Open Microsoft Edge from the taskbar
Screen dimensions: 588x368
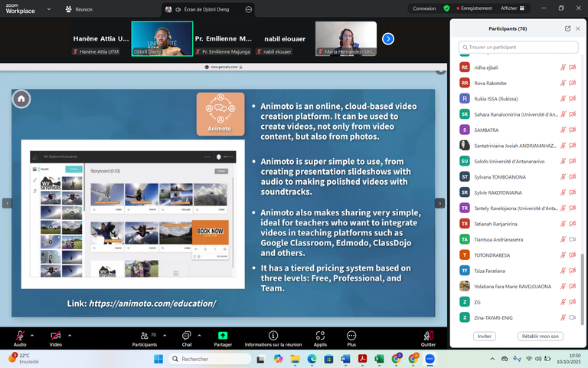coord(312,359)
